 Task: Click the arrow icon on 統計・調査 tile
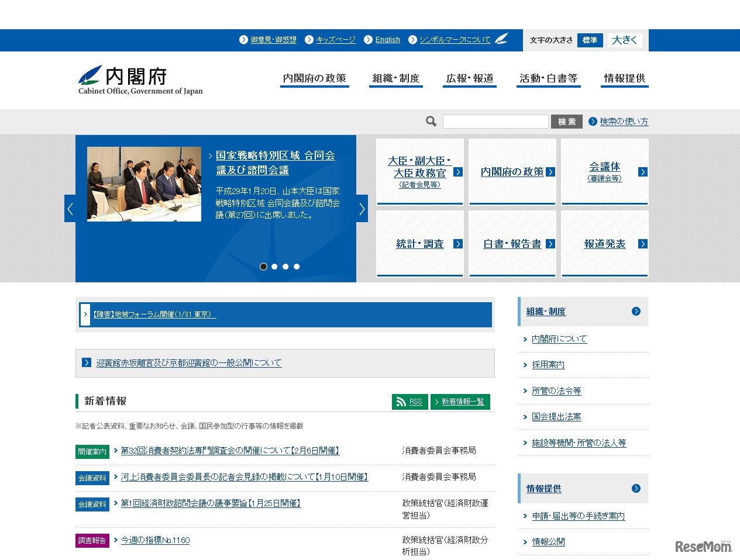[458, 244]
